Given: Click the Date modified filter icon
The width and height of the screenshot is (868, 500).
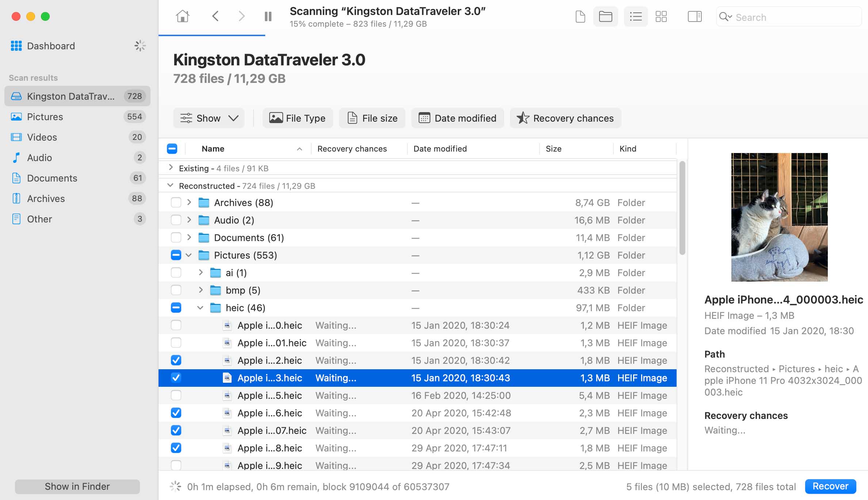Looking at the screenshot, I should coord(424,117).
